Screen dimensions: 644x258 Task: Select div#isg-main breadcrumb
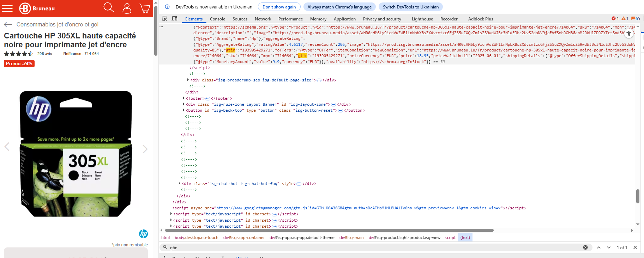[351, 238]
